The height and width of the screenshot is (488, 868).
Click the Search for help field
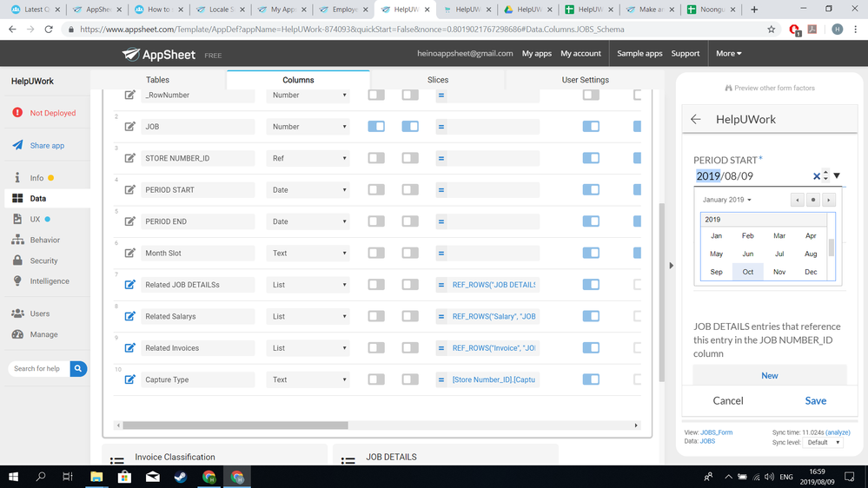point(39,368)
